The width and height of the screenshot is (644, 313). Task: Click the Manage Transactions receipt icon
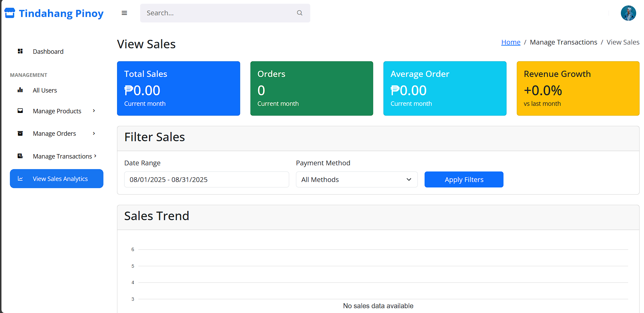pyautogui.click(x=20, y=156)
